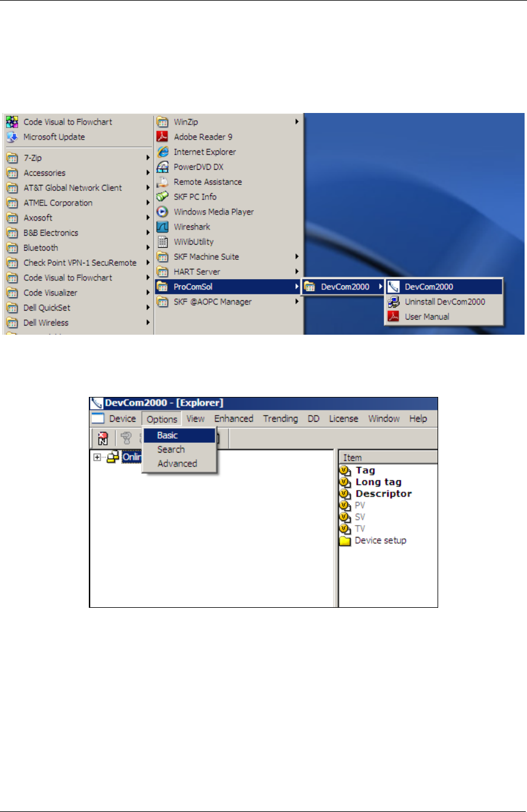Open the License menu
The height and width of the screenshot is (812, 527).
point(343,419)
